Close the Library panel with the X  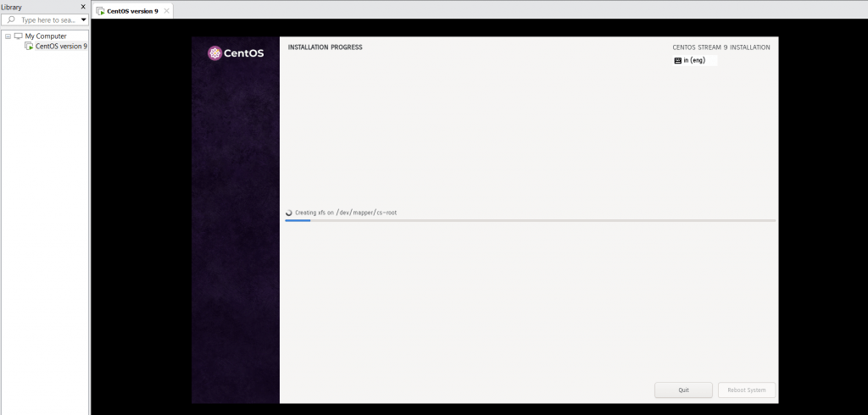(x=83, y=7)
